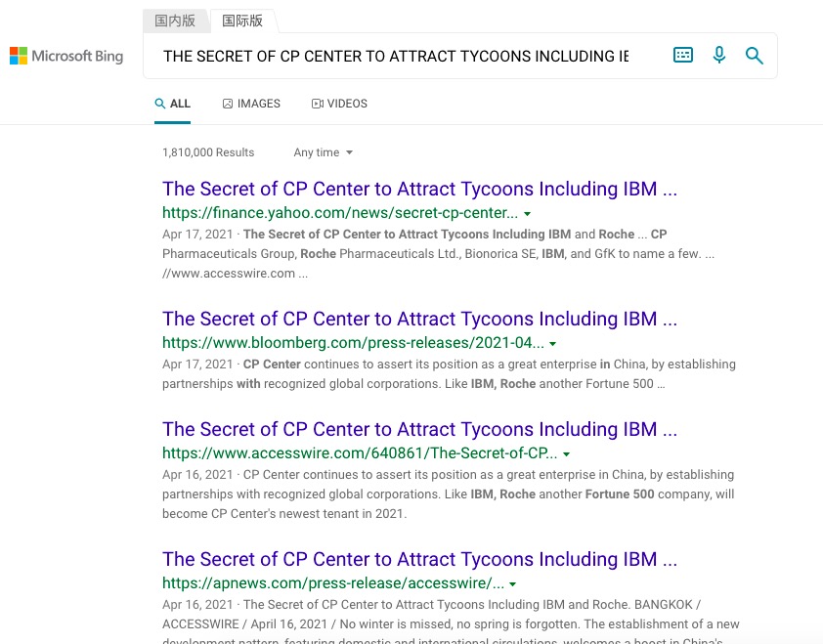Click the www.bloomberg.com URL
Image resolution: width=823 pixels, height=644 pixels.
[353, 343]
